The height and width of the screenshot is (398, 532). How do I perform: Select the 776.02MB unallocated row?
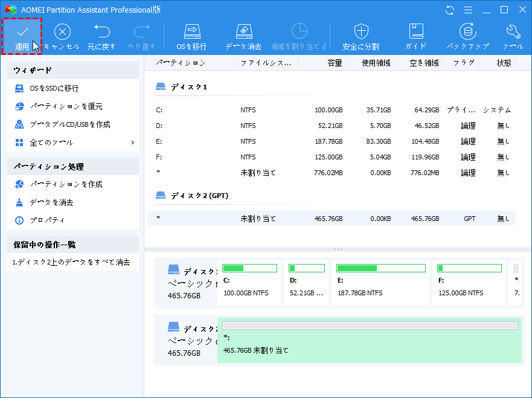pyautogui.click(x=332, y=173)
